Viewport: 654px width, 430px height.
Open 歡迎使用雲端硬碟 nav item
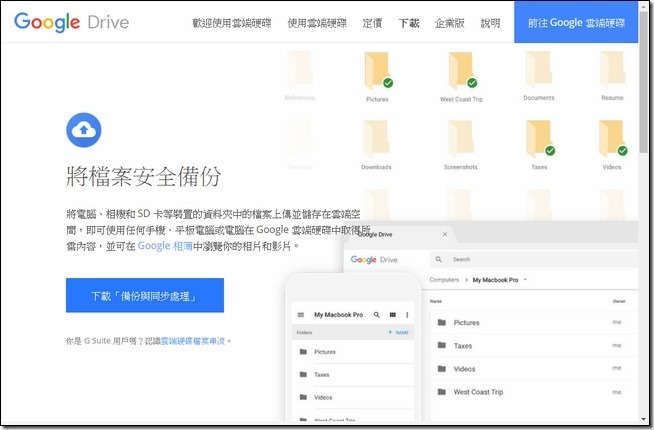(x=231, y=23)
